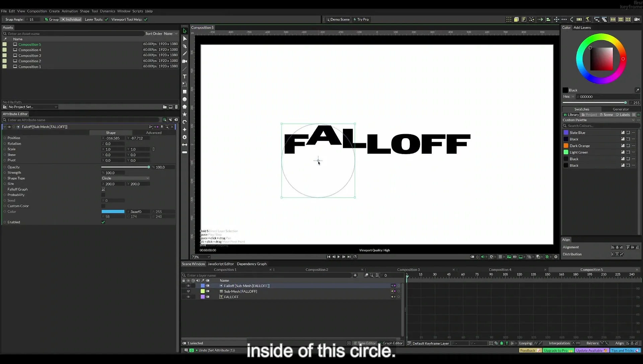Add a new layer with plus icon

355,275
